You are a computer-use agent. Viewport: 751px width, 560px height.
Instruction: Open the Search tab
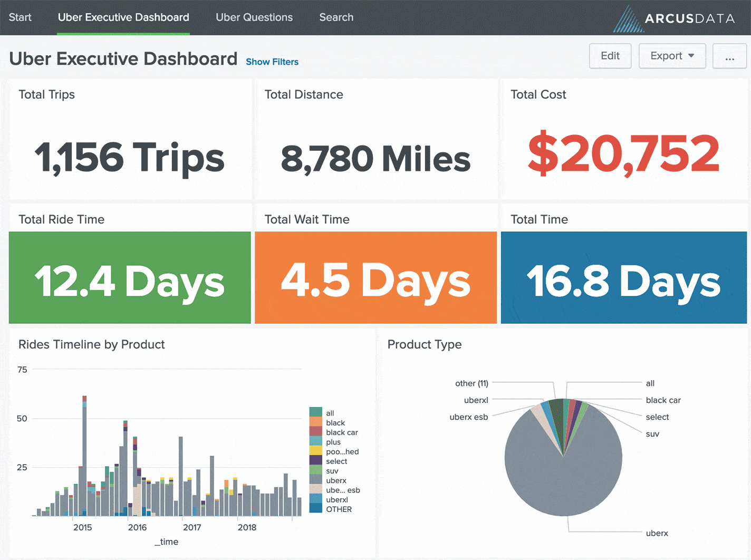(x=336, y=17)
